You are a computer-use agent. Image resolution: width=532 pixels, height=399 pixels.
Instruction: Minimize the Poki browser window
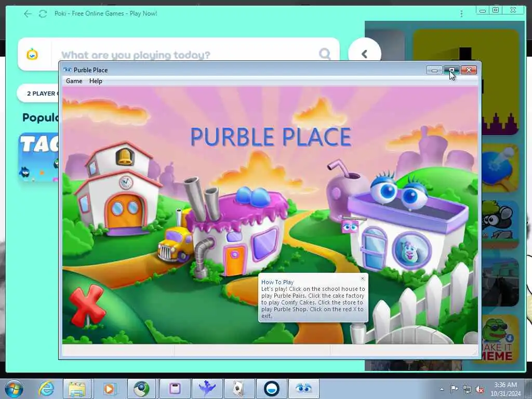483,10
